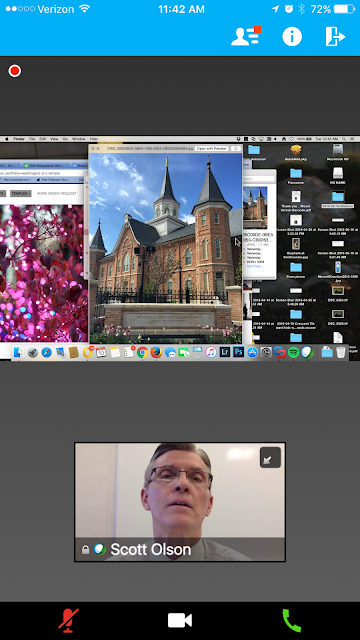This screenshot has height=640, width=360.
Task: Tap the green phone call button
Action: (291, 620)
